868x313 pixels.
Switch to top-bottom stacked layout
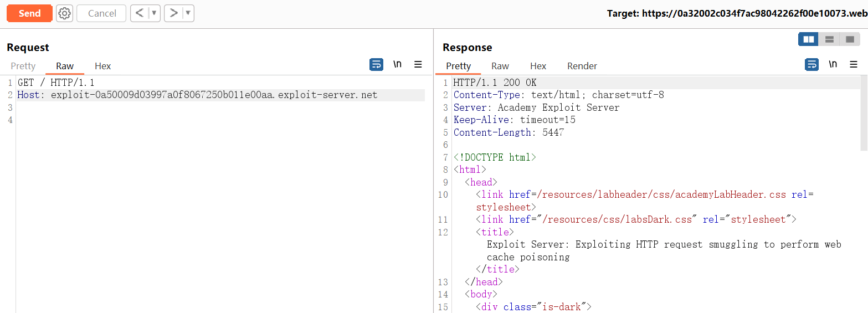point(829,39)
